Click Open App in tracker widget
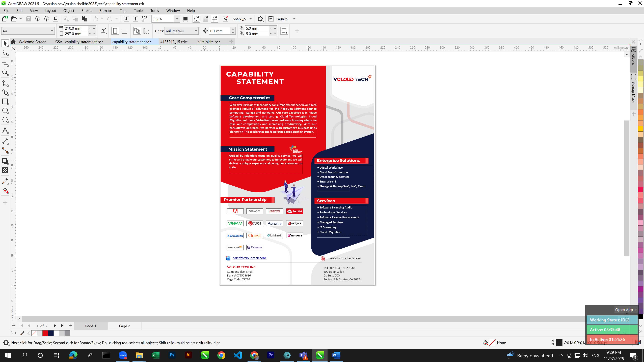 click(x=626, y=310)
